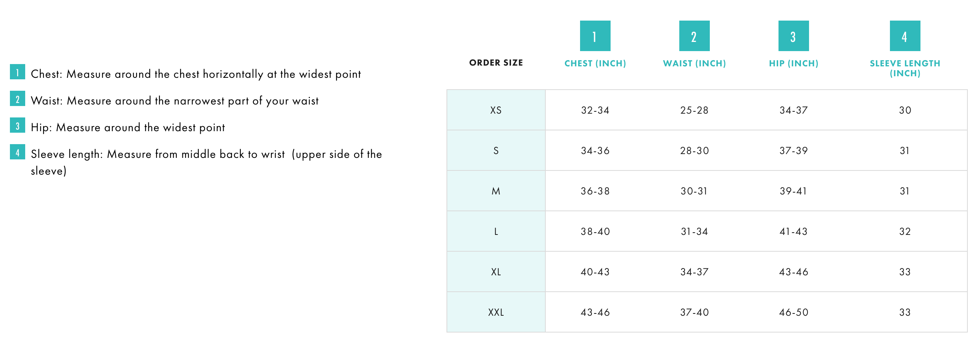
Task: Click the 28-30 waist value for size S
Action: point(694,151)
